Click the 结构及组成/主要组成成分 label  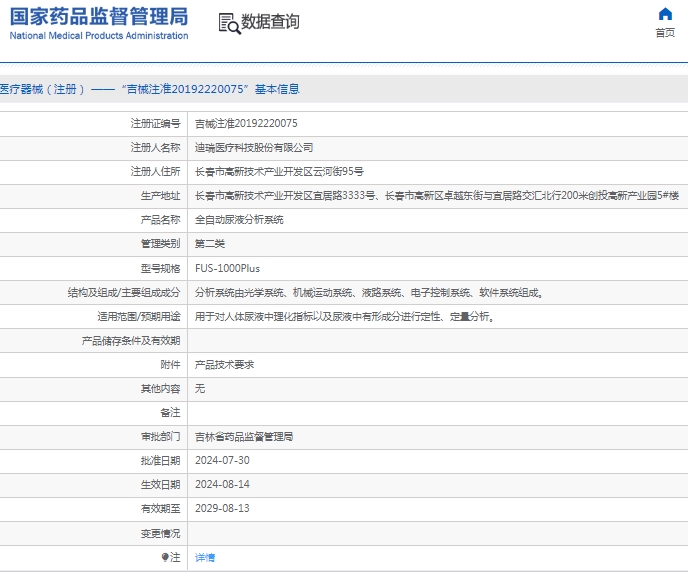pos(124,293)
